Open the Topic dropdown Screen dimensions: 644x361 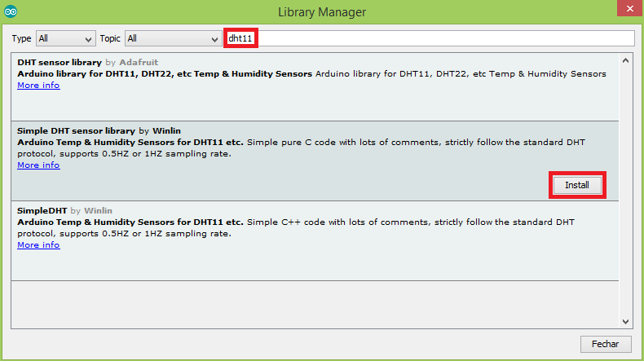click(173, 38)
